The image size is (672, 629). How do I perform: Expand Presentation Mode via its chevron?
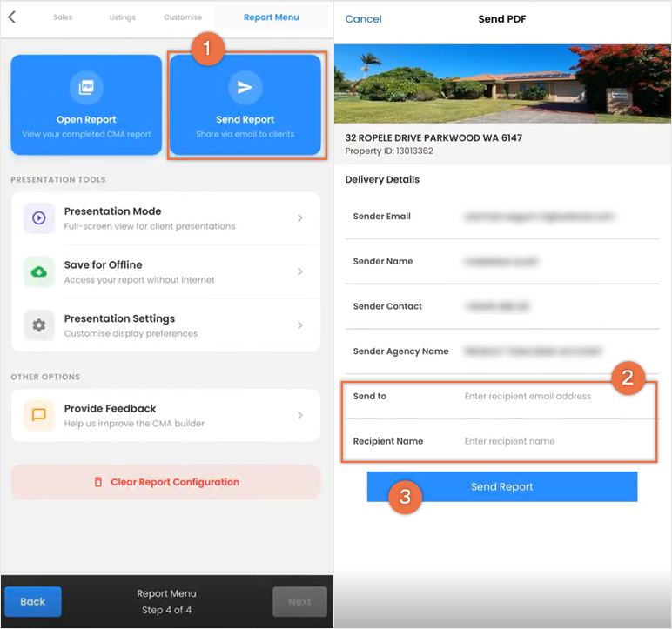click(300, 218)
